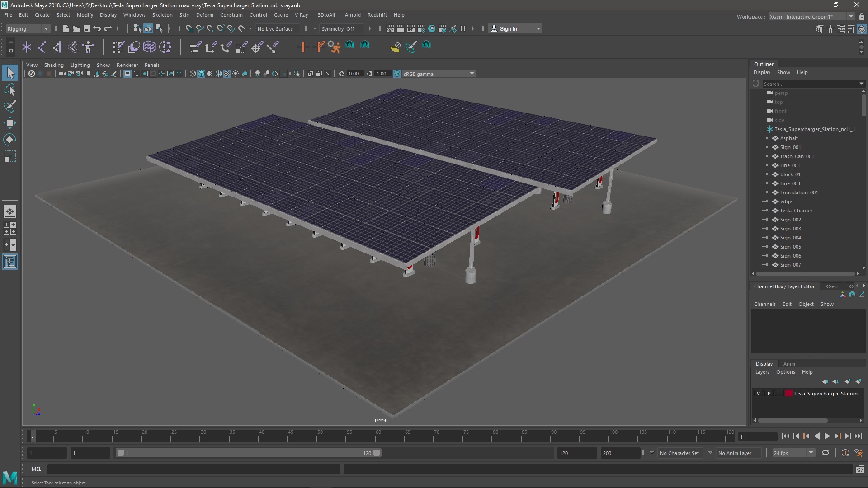Select Tesla_Charger in Outliner
Image resolution: width=868 pixels, height=488 pixels.
pos(796,211)
